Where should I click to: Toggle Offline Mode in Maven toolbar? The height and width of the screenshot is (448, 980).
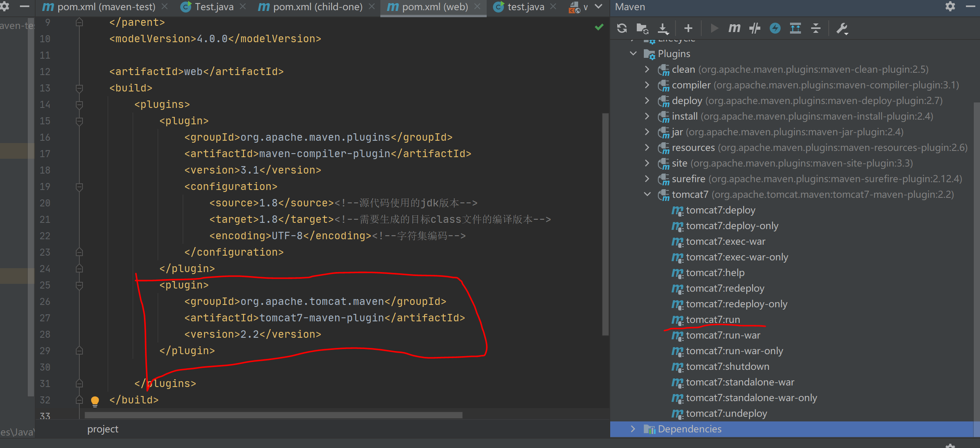[754, 28]
